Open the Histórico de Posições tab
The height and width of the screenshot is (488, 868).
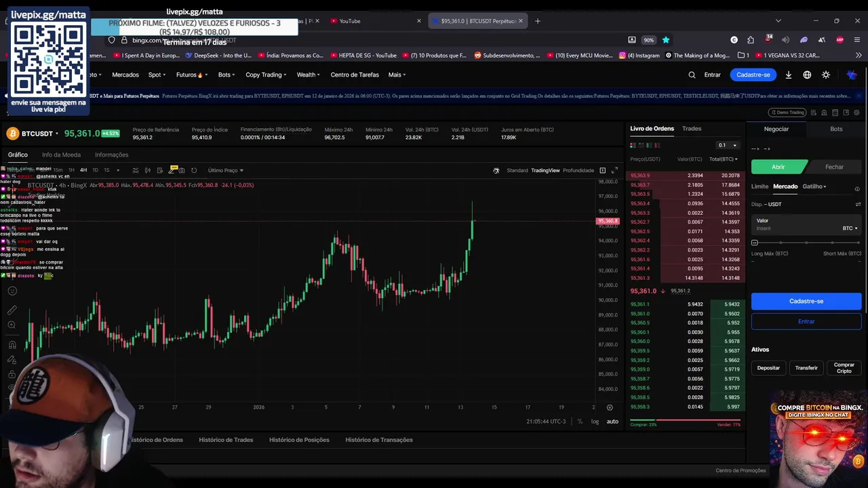click(x=299, y=440)
